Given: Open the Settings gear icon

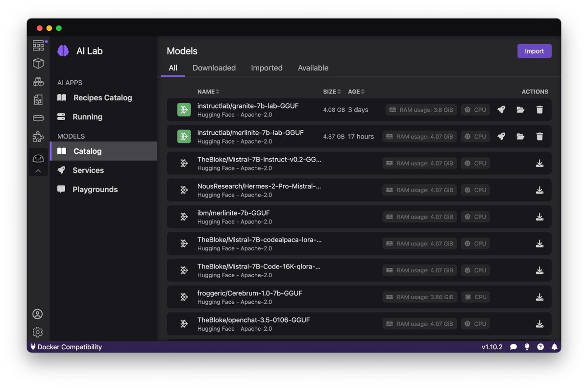Looking at the screenshot, I should (x=38, y=332).
